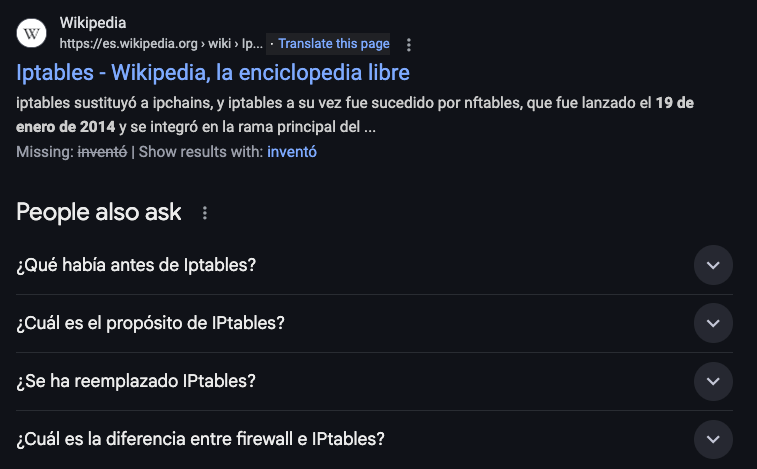Expand chevron for propósito de IPtables question
757x469 pixels.
pyautogui.click(x=713, y=323)
